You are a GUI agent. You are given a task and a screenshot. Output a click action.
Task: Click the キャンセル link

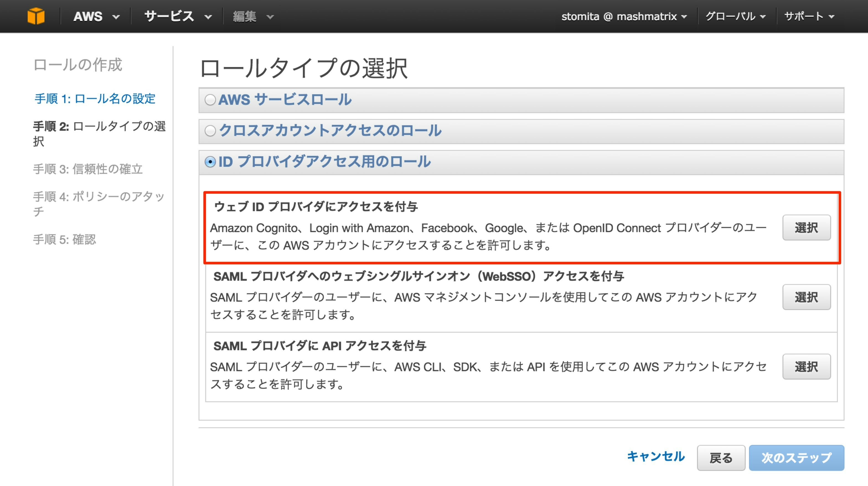click(656, 456)
